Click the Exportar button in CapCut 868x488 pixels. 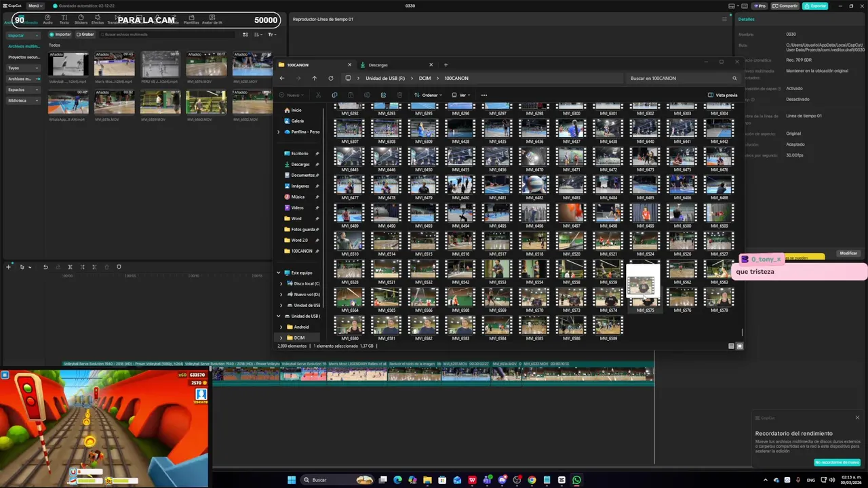point(815,5)
